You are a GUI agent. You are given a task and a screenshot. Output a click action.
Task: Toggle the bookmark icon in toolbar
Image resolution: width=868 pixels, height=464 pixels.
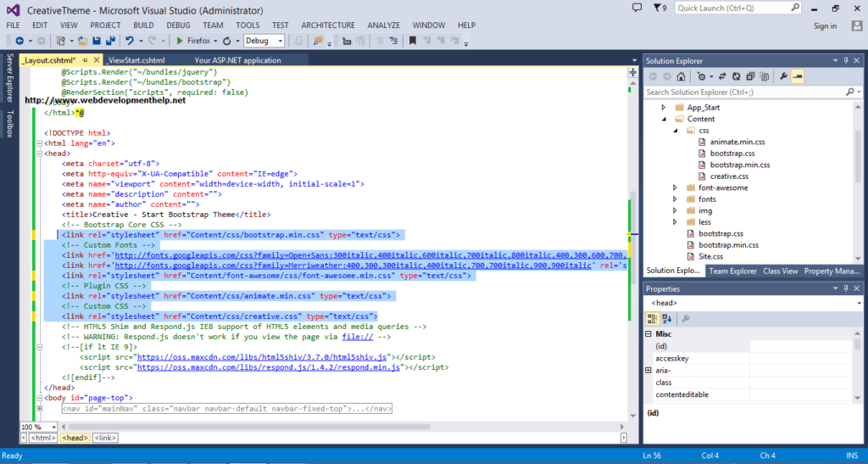(x=413, y=41)
